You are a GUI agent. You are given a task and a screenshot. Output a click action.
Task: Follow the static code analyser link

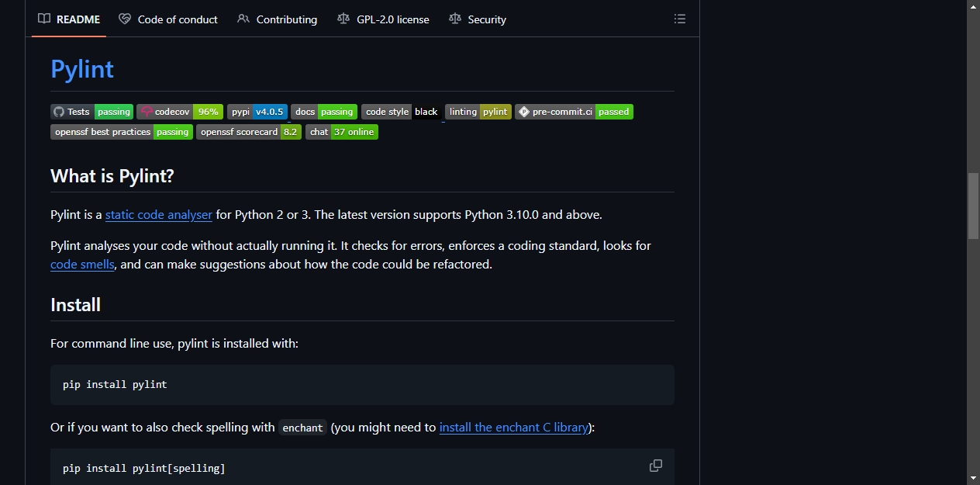159,215
